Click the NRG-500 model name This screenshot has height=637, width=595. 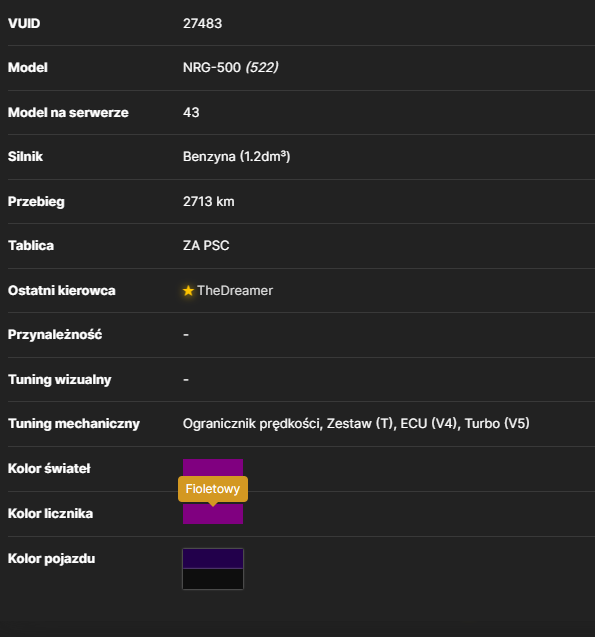[212, 67]
